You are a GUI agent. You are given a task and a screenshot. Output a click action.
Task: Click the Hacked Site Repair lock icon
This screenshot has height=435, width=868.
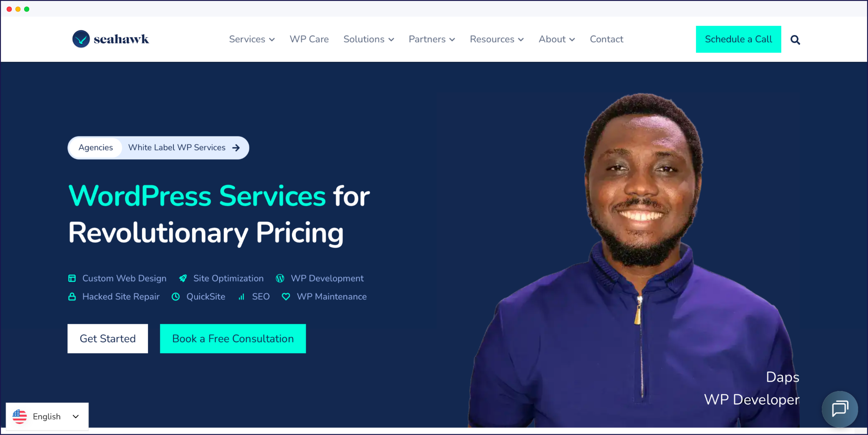[72, 296]
